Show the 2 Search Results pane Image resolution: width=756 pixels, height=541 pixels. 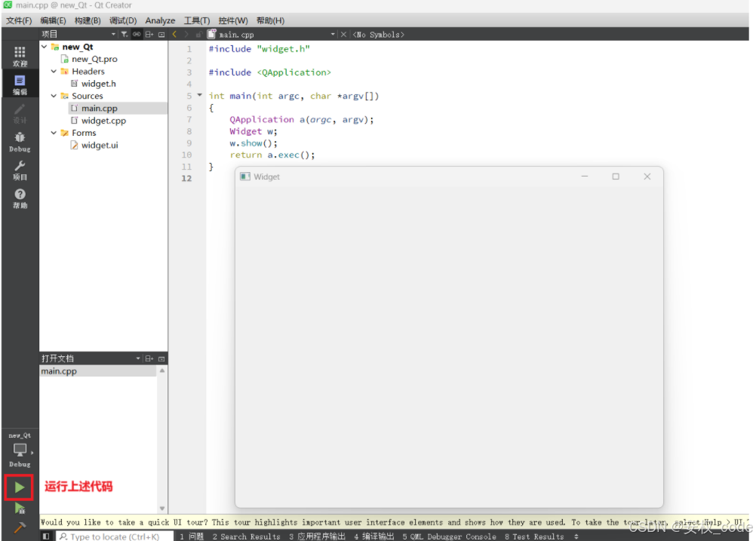pos(246,536)
